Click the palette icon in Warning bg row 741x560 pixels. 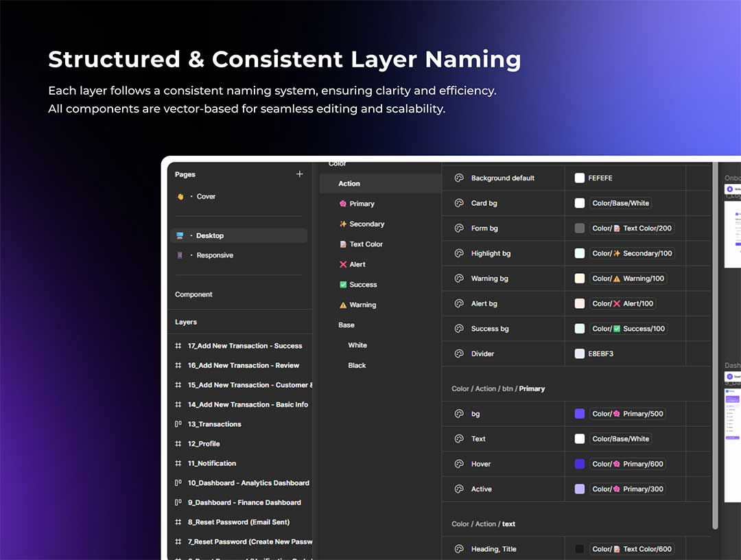tap(459, 279)
